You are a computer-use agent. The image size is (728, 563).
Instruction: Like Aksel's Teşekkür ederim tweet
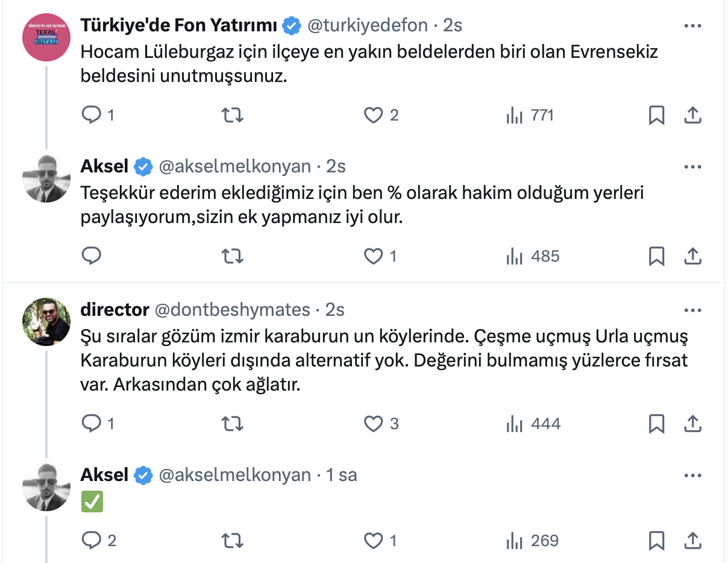coord(374,256)
